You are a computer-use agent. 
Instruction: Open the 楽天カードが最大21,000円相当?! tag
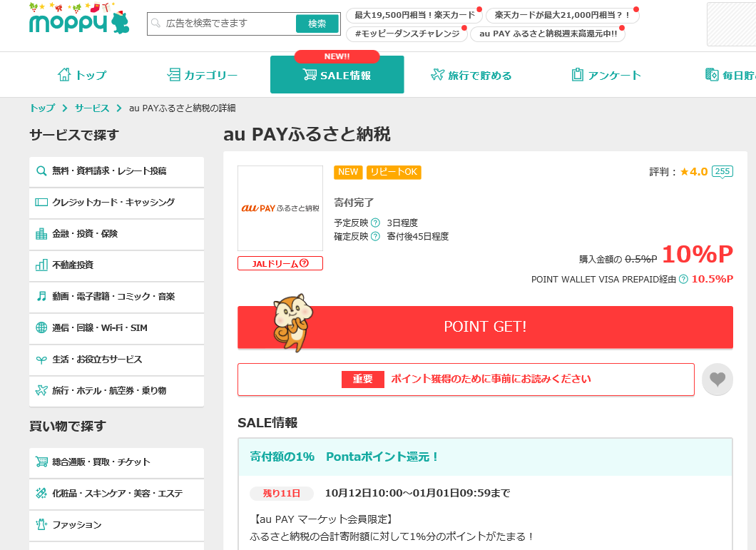pos(562,15)
